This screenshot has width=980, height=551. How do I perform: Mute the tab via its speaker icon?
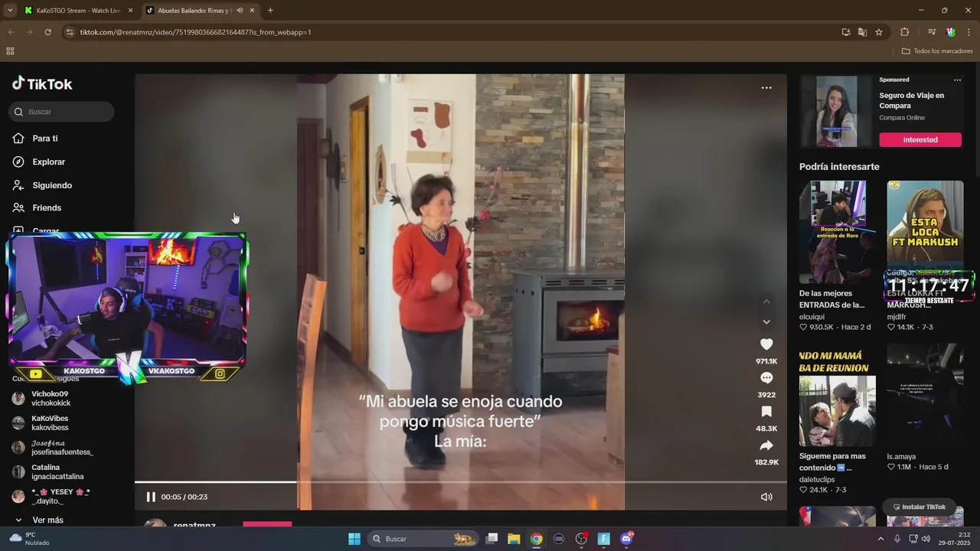(240, 11)
